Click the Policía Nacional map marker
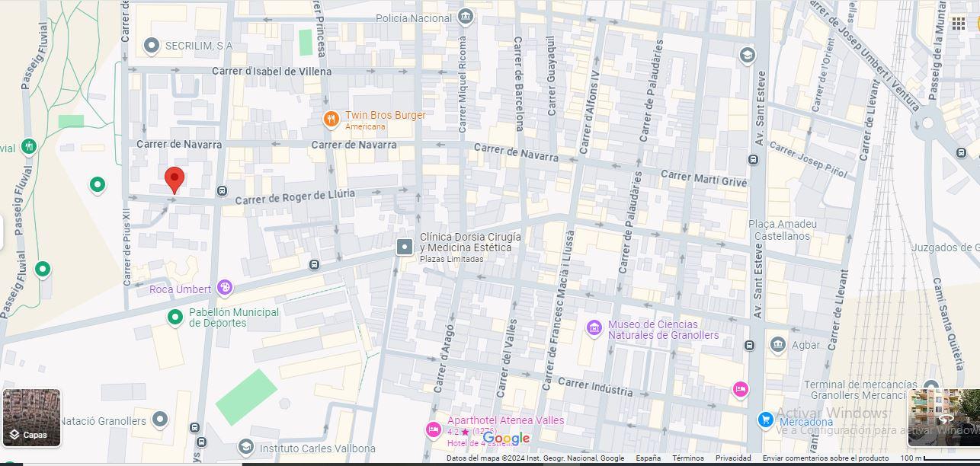Viewport: 980px width, 466px height. pos(466,17)
